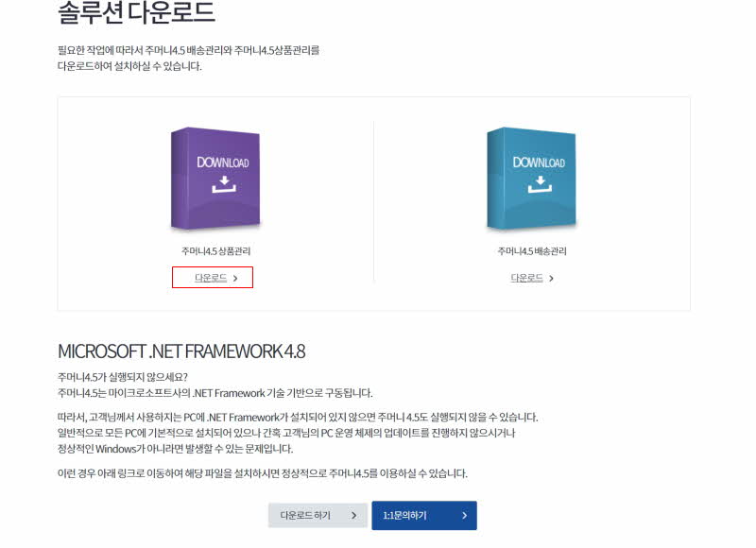Image resolution: width=756 pixels, height=548 pixels.
Task: Click the download arrow icon on blue box
Action: 540,184
